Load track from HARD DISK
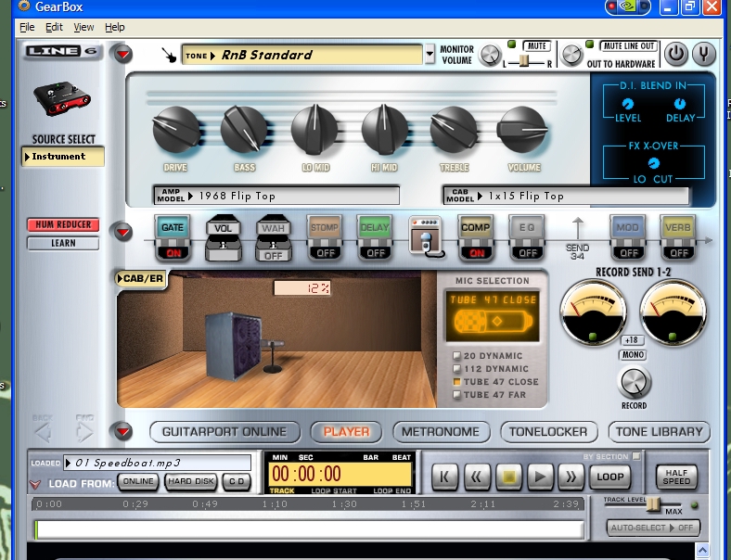This screenshot has width=731, height=560. 191,482
